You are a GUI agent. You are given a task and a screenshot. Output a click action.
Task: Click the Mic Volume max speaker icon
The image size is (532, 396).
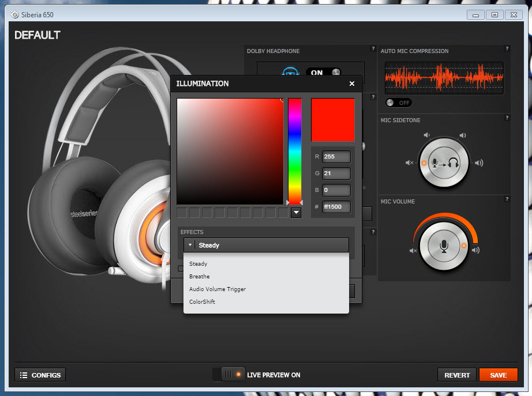tap(475, 250)
